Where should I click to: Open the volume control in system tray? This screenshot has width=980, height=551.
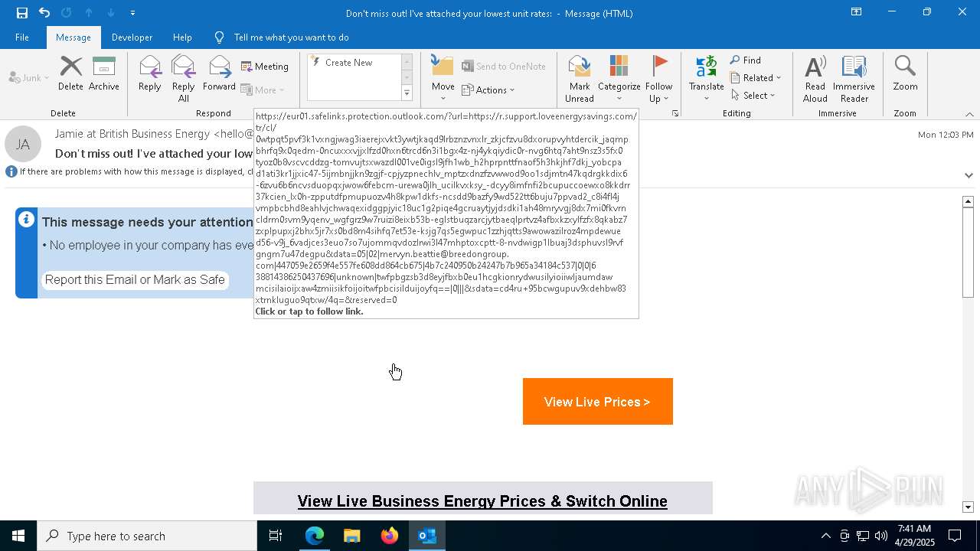pyautogui.click(x=880, y=536)
